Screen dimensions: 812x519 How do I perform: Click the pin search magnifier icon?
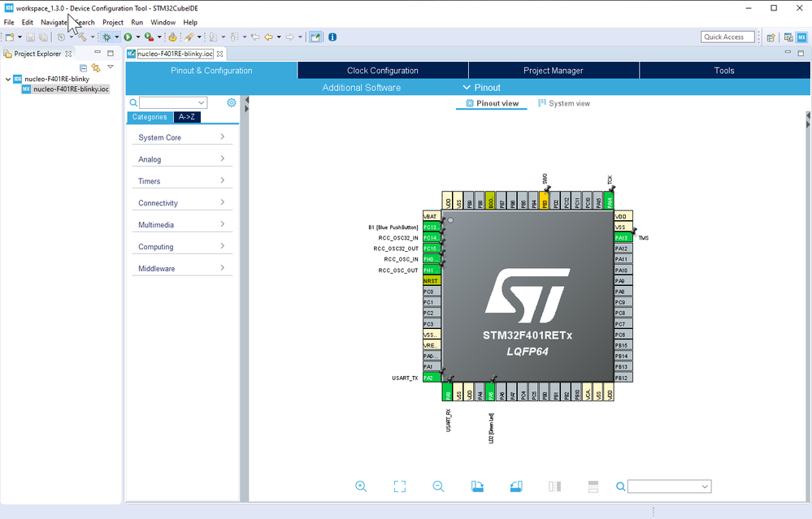pos(620,487)
